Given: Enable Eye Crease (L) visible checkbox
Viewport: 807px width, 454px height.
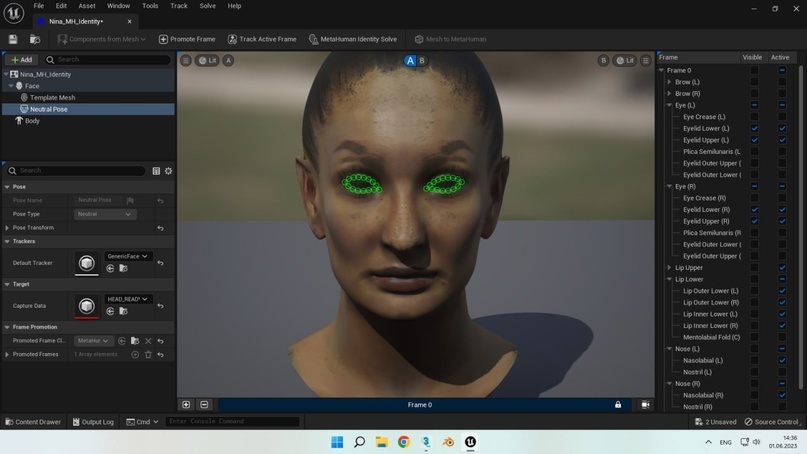Looking at the screenshot, I should (754, 117).
